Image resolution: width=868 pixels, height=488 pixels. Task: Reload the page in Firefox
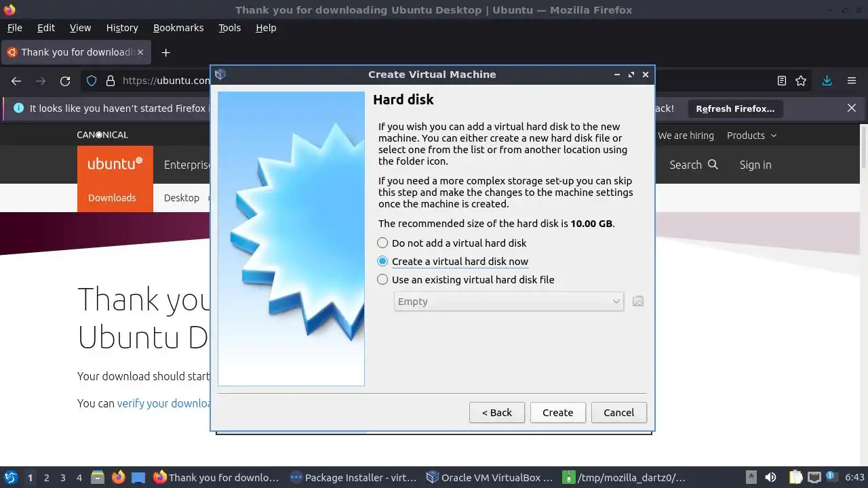point(65,81)
